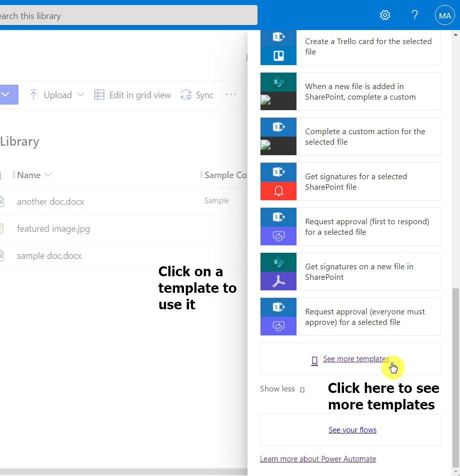Choose Request approval (first to respond) template
This screenshot has height=476, width=460.
click(x=350, y=226)
